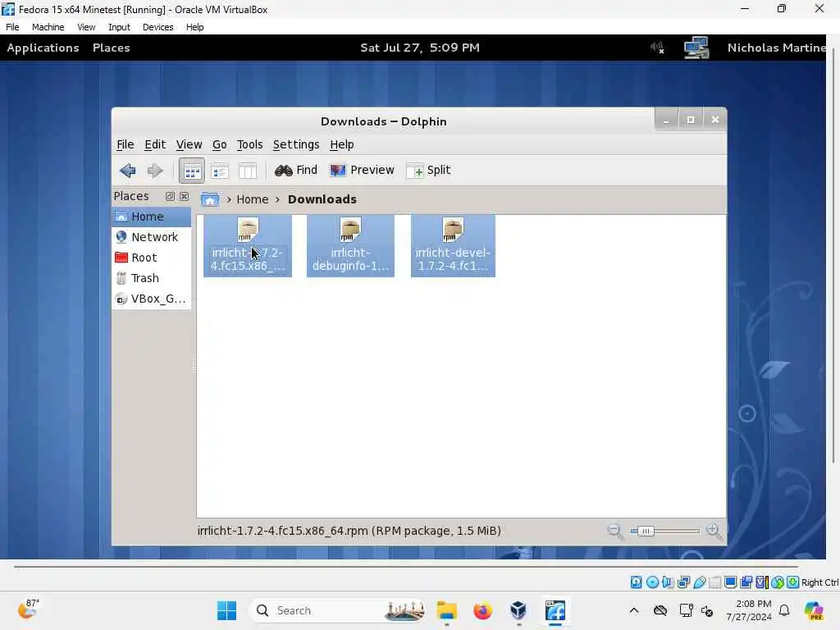Select the irrlicht-1.7.2-4.fc15.x86 rpm file
Screen dimensions: 840x630
pyautogui.click(x=248, y=246)
